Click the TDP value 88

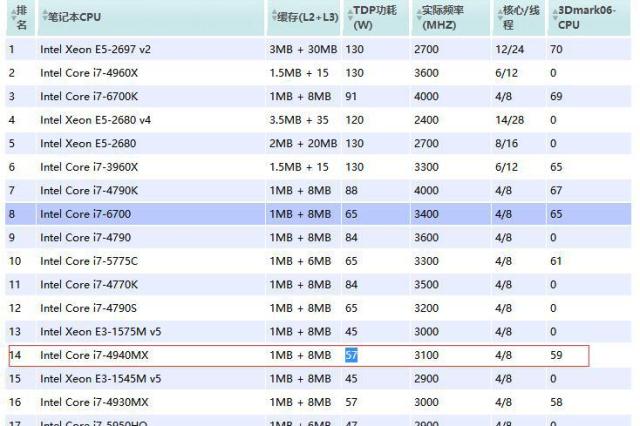tap(351, 191)
